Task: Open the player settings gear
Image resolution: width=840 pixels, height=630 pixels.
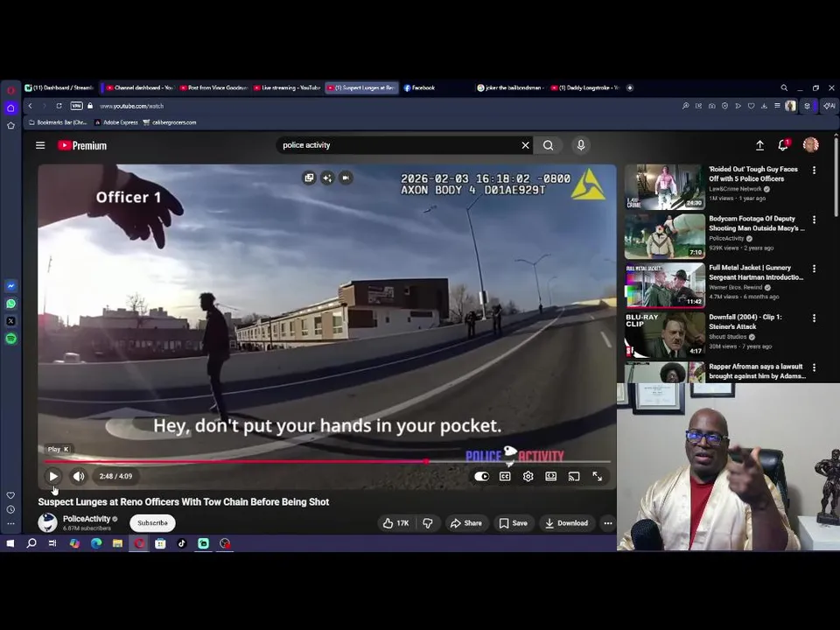Action: [x=528, y=476]
